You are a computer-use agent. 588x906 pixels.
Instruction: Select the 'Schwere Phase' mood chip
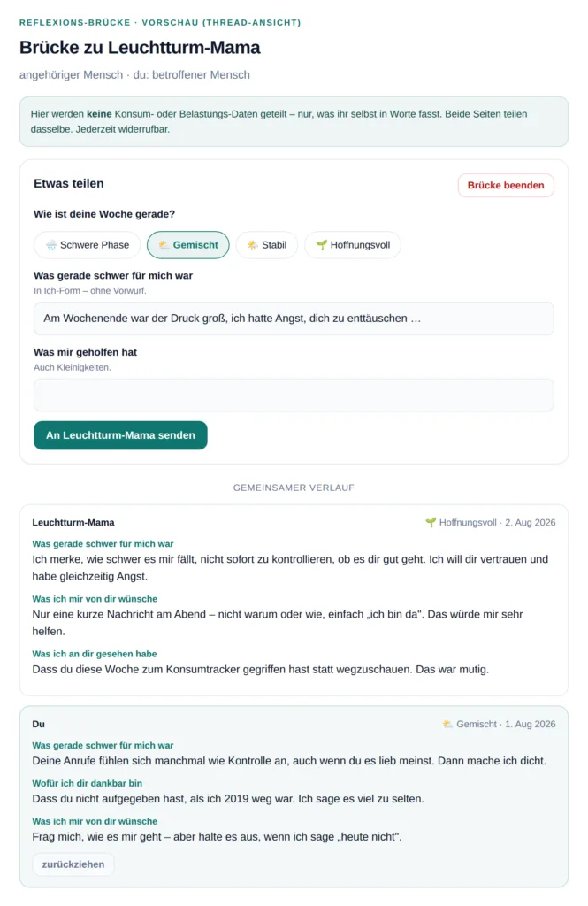88,245
